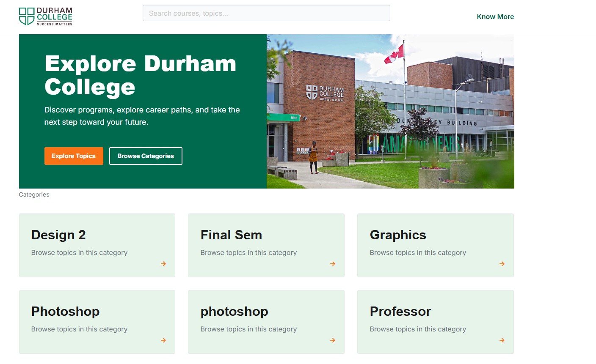Click the arrow in capitalized Photoshop card
This screenshot has height=364, width=596.
[x=163, y=340]
